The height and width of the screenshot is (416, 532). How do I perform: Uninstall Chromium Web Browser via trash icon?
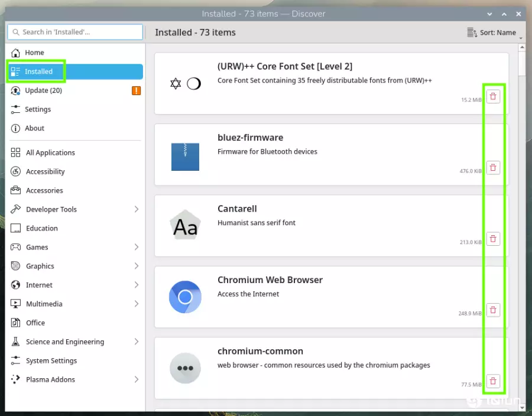click(493, 310)
